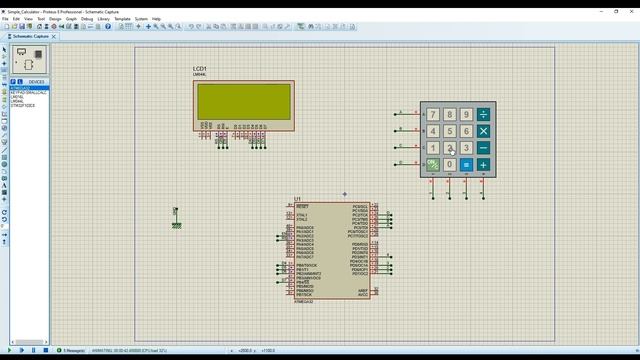Click the Cut toolbar icon
640x360 pixels.
tap(208, 27)
